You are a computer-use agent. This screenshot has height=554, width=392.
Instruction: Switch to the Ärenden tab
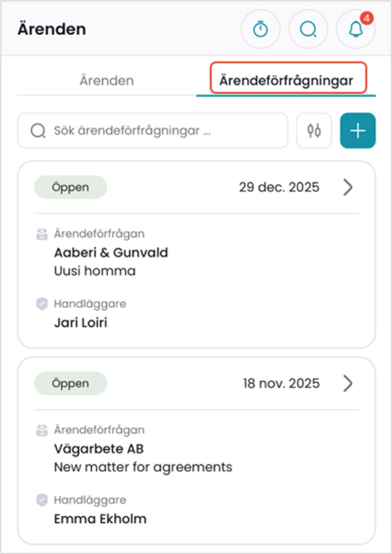[107, 81]
